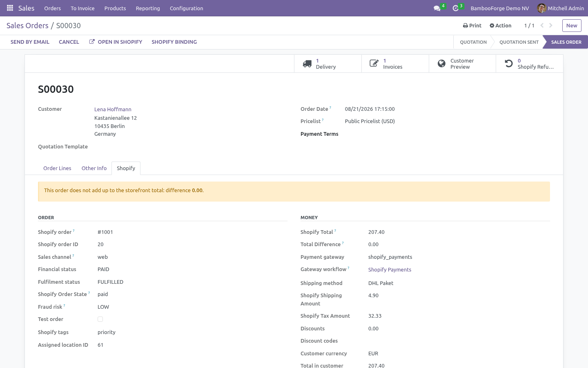The height and width of the screenshot is (368, 588).
Task: Show the Fraud risk help question mark
Action: tap(64, 305)
